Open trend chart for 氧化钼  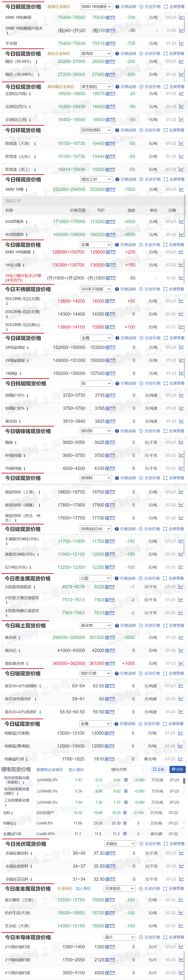coord(181,421)
